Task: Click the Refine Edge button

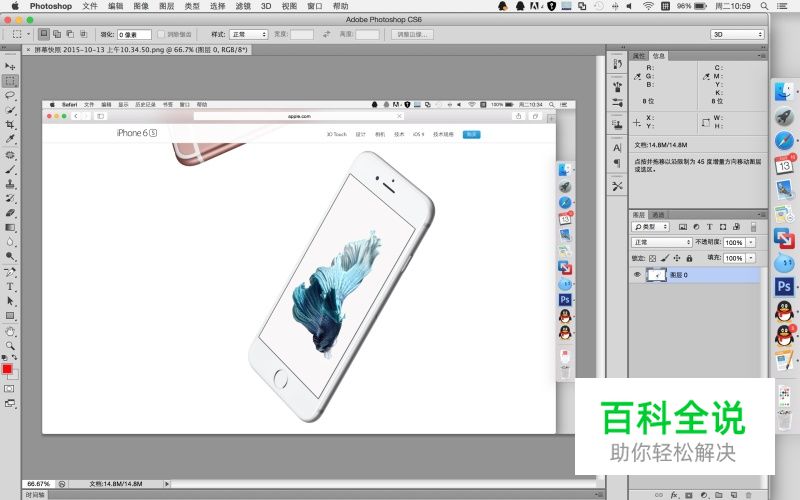Action: click(x=413, y=34)
